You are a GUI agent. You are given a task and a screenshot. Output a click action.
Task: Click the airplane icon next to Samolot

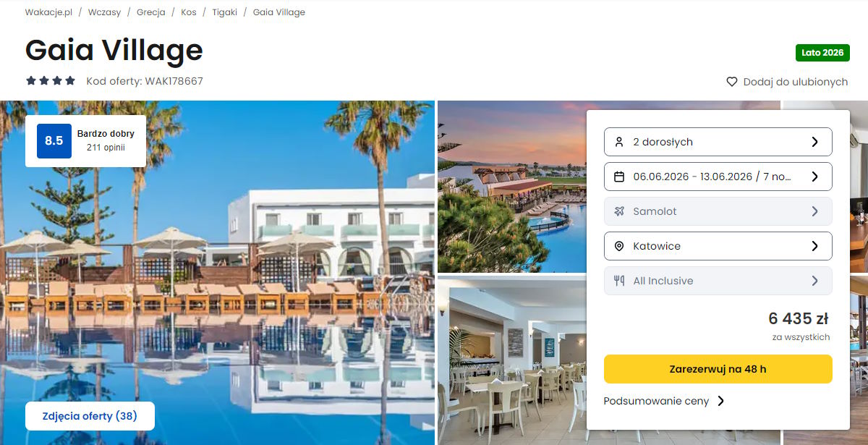tap(618, 211)
